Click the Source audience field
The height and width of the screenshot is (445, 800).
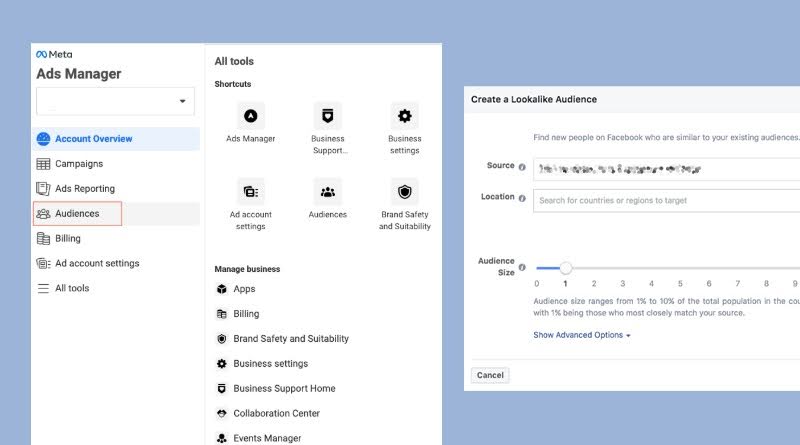(667, 169)
